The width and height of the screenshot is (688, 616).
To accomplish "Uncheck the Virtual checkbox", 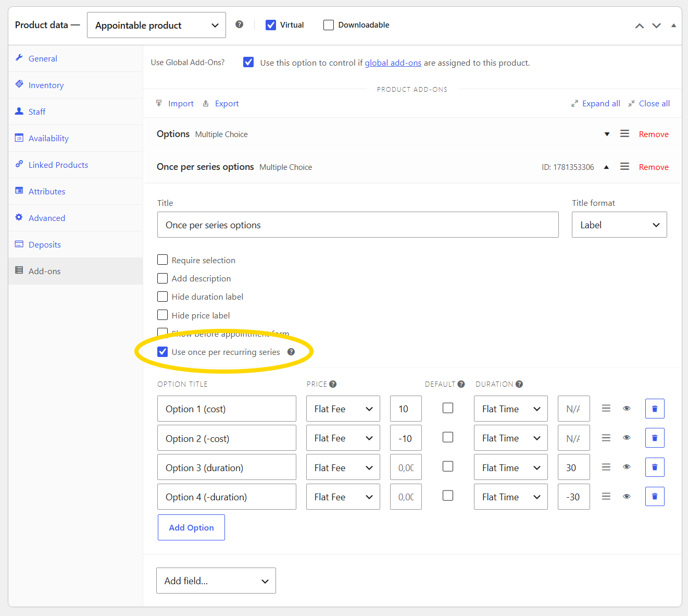I will click(x=271, y=25).
